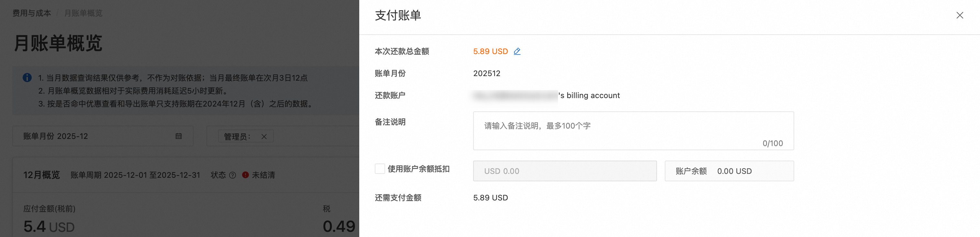The image size is (980, 237).
Task: Enable 使用账户余额抵扣 checkbox
Action: pyautogui.click(x=380, y=169)
